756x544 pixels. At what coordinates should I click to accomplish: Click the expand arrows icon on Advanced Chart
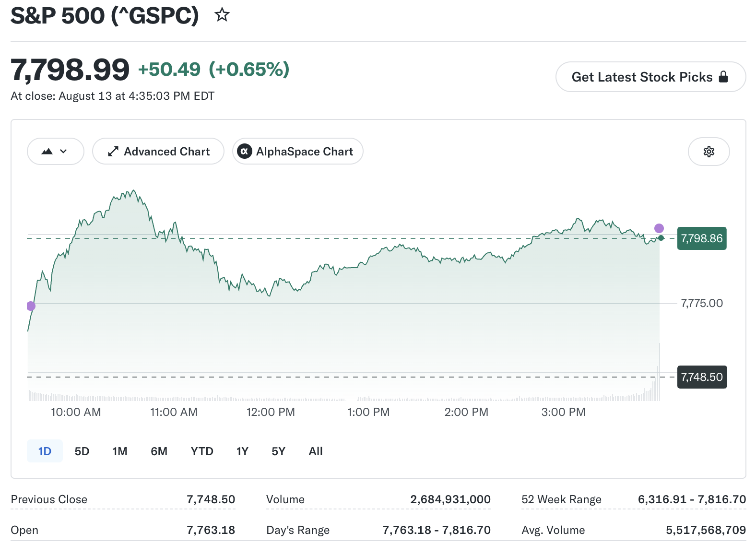[x=113, y=152]
